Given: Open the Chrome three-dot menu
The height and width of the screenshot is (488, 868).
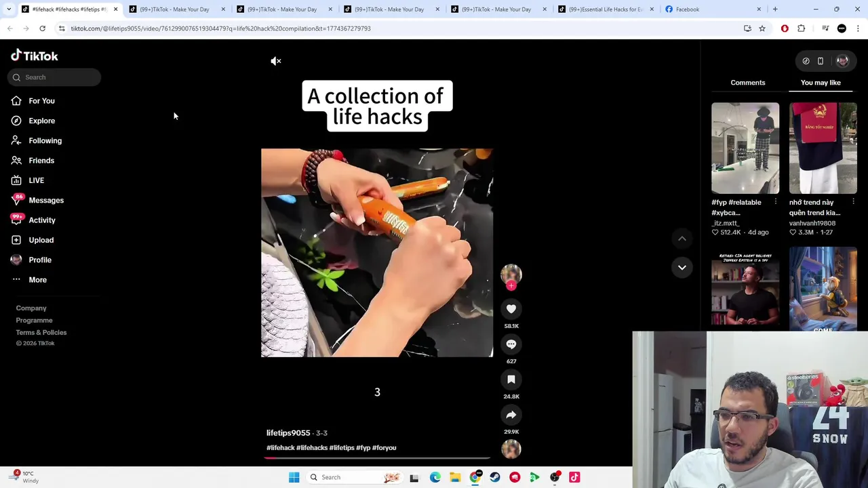Looking at the screenshot, I should pos(859,28).
